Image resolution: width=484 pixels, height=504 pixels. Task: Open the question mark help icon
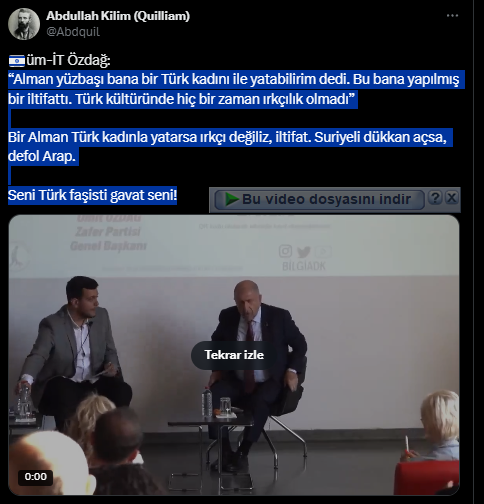(x=435, y=198)
